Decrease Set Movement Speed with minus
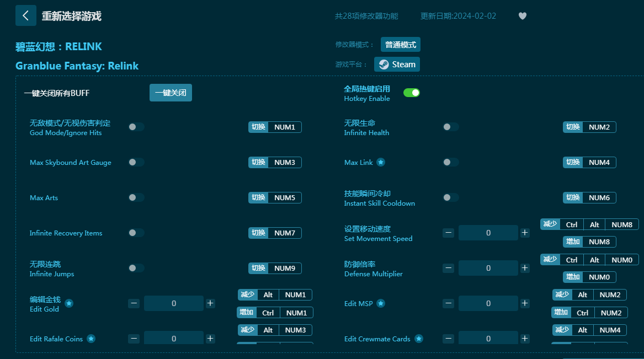644x359 pixels. (449, 233)
